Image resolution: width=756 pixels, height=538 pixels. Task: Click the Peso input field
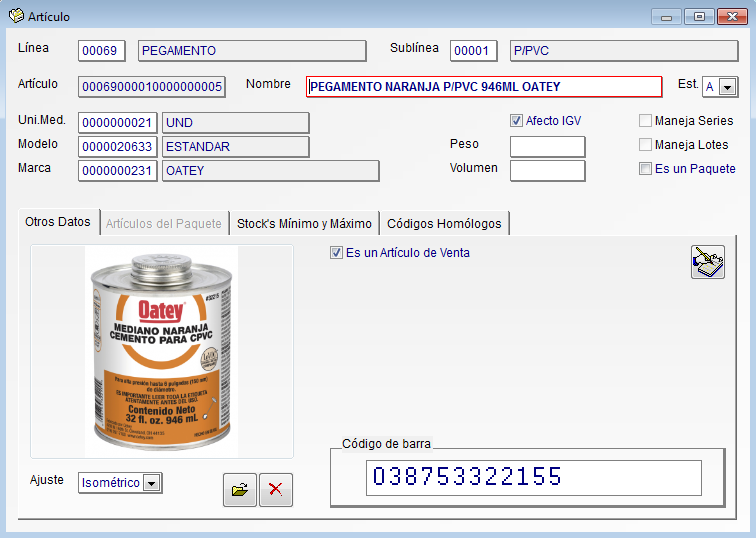tap(548, 147)
